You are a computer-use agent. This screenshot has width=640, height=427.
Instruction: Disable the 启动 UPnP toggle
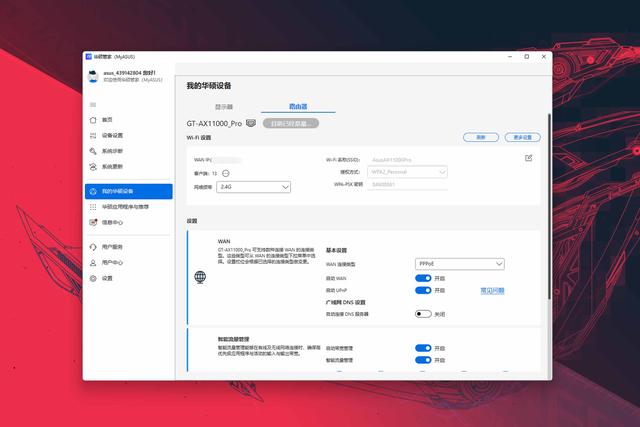coord(423,290)
